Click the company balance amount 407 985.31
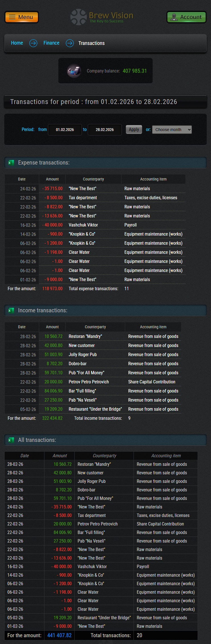211x644 pixels. coord(134,71)
